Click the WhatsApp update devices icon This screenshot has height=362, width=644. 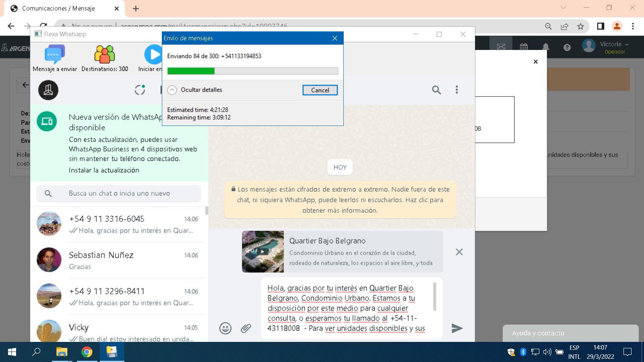47,121
